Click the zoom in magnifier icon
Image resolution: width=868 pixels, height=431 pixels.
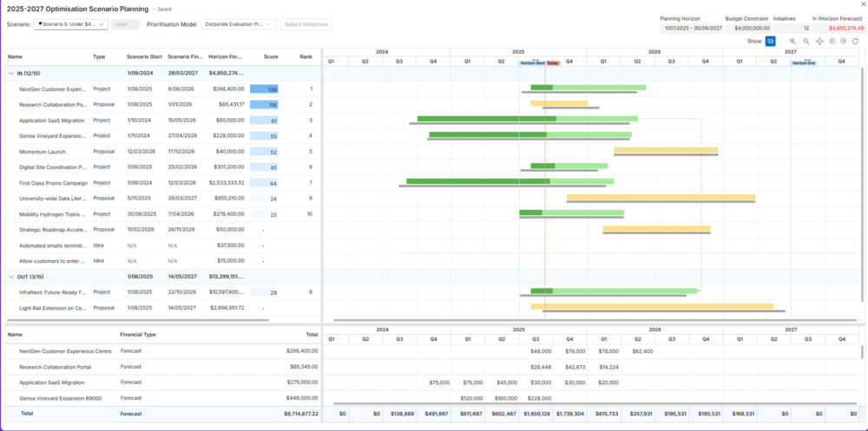tap(792, 41)
